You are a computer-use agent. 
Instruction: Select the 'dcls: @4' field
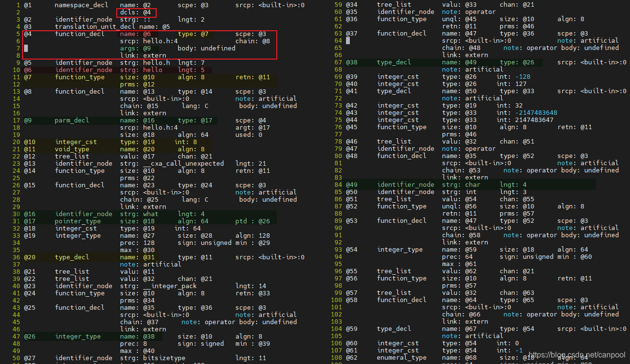(136, 12)
